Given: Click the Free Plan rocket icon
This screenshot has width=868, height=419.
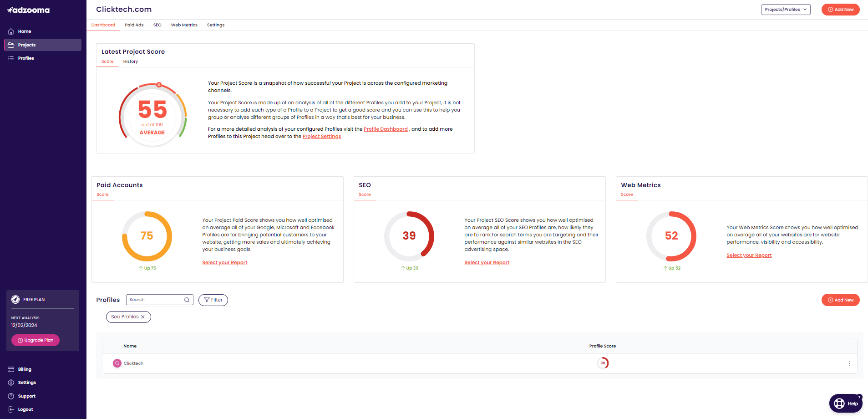Looking at the screenshot, I should pos(15,299).
